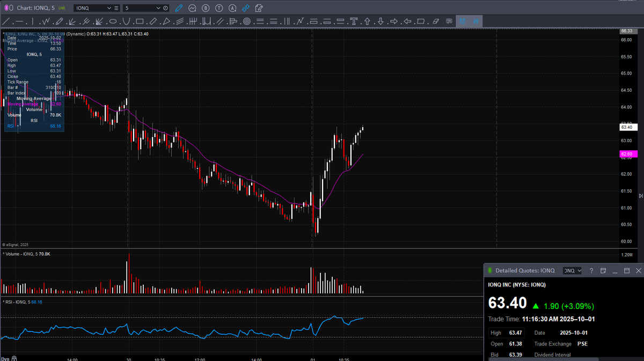The image size is (644, 361).
Task: Select the left arrow marker tool
Action: (407, 21)
